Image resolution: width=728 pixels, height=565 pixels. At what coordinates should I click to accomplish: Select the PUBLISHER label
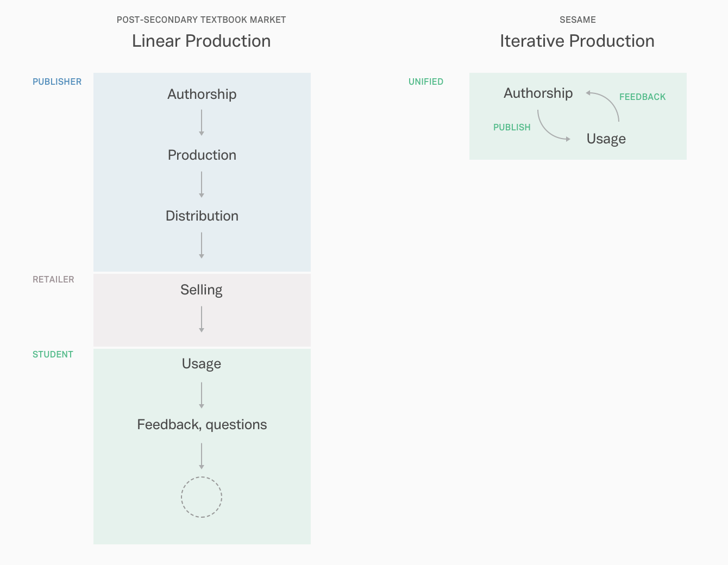[57, 81]
